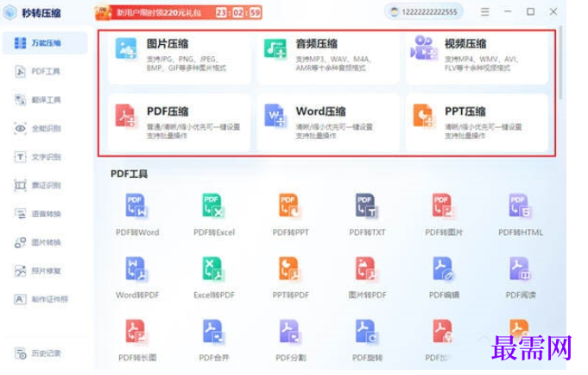This screenshot has height=375, width=588.
Task: Launch the PDF转图片 converter
Action: coord(444,215)
